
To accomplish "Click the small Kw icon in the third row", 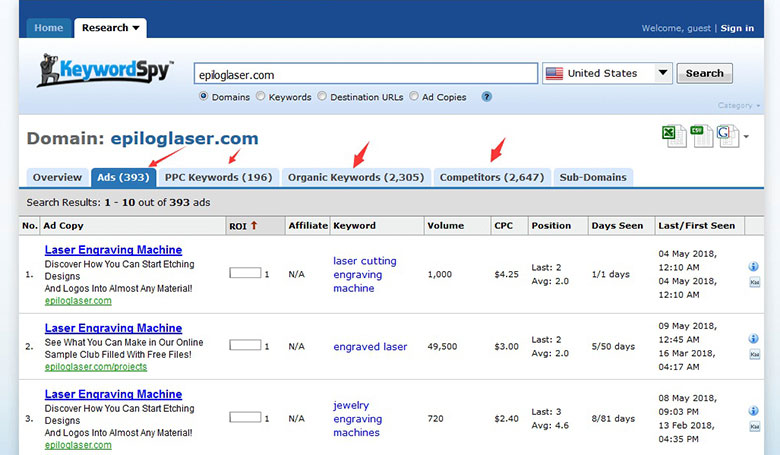I will [753, 427].
